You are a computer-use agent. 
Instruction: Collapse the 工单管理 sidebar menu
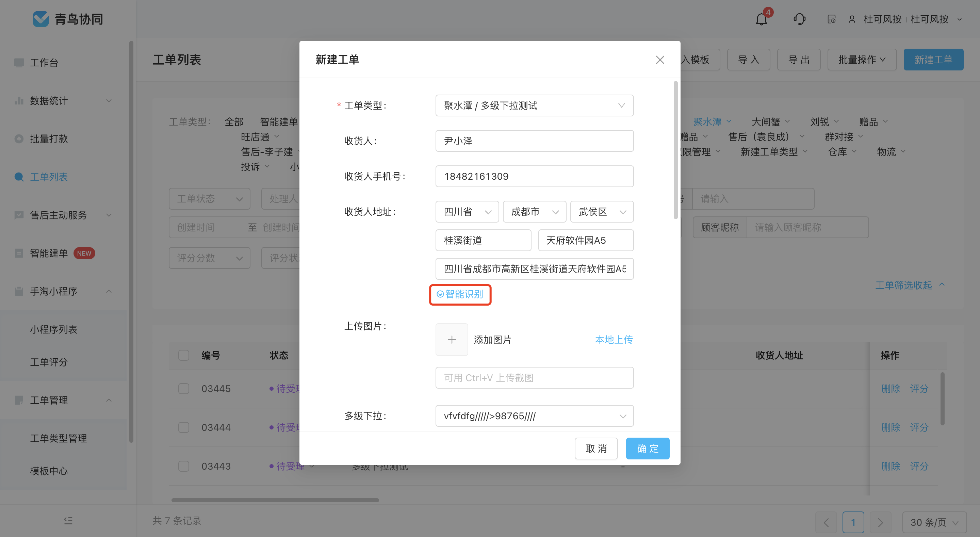tap(109, 400)
